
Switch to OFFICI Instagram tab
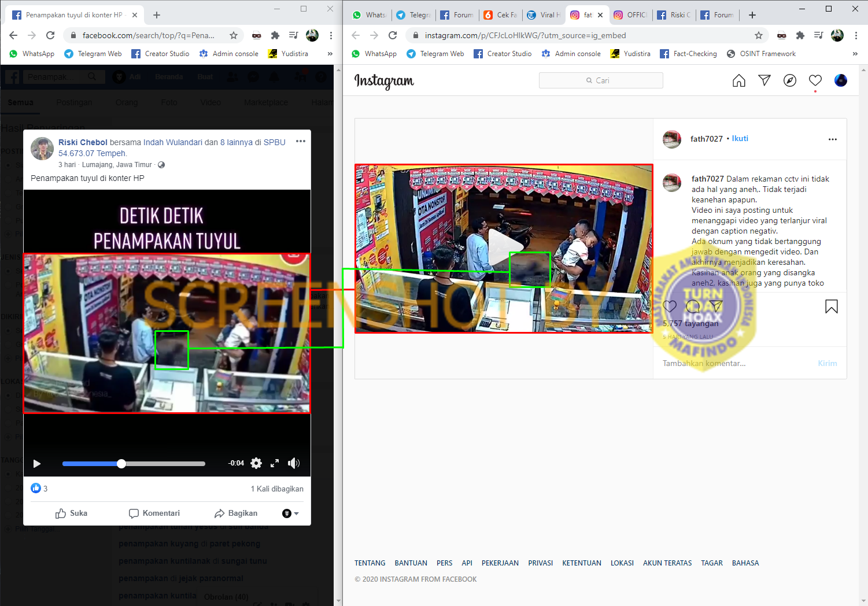[630, 15]
